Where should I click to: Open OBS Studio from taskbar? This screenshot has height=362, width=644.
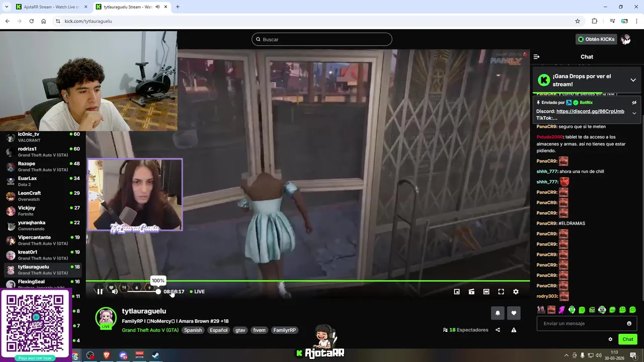coord(90,355)
